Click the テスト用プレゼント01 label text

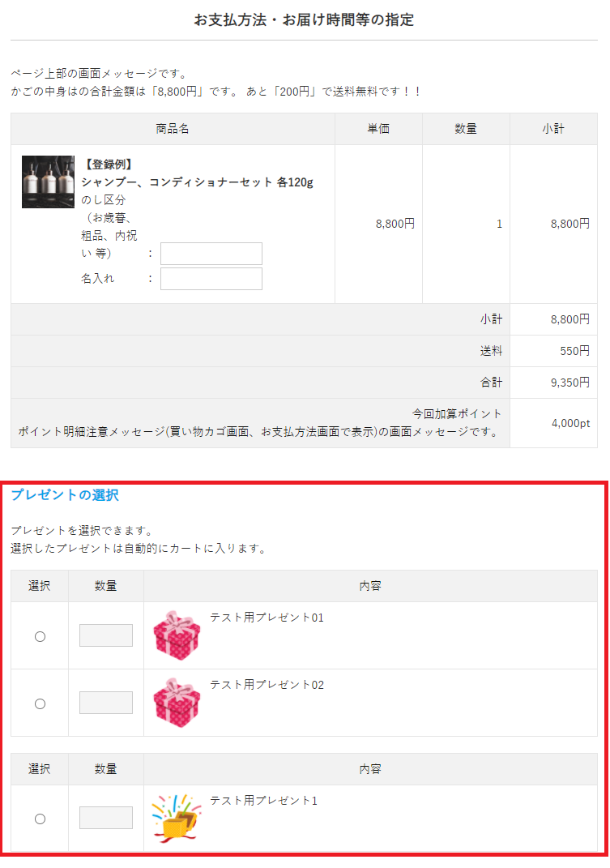coord(267,618)
